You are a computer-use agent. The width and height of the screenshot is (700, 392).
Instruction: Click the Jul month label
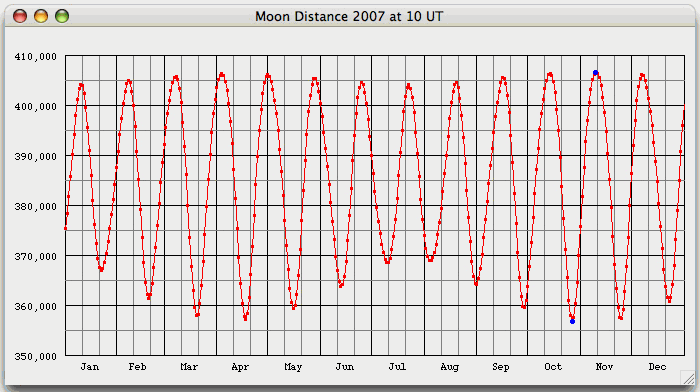pyautogui.click(x=397, y=367)
